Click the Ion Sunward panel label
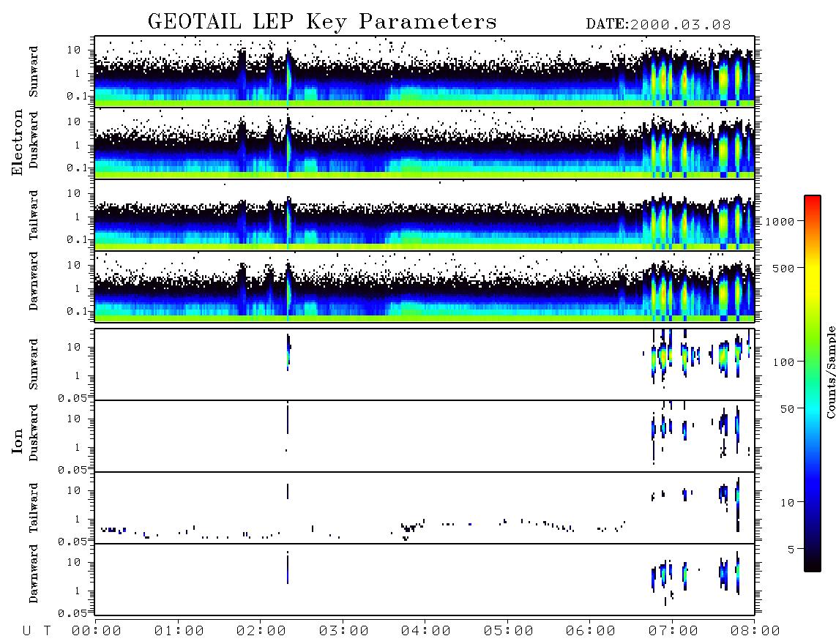The image size is (836, 644). 33,364
